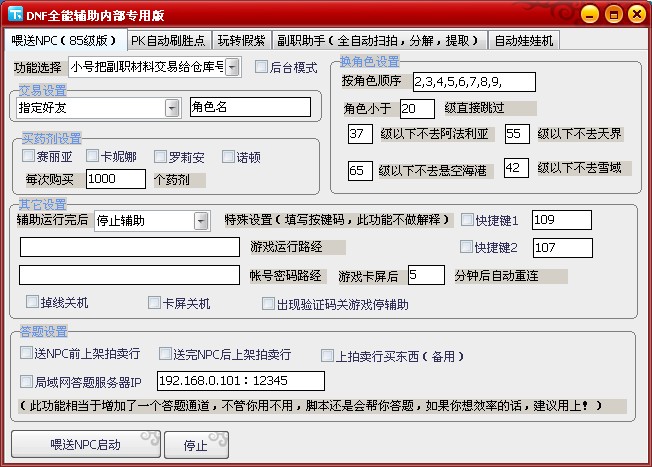The width and height of the screenshot is (652, 467).
Task: Toggle the 快捷键1 checkbox
Action: click(x=466, y=220)
